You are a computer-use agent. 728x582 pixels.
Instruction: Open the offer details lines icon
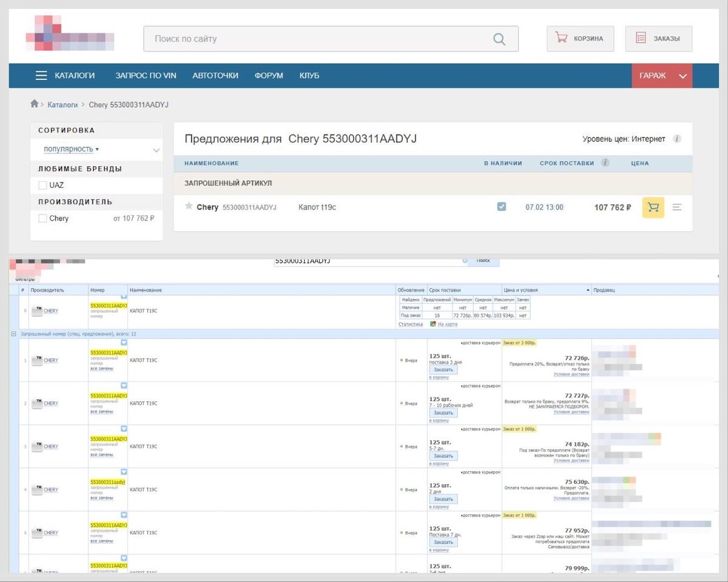click(x=677, y=207)
